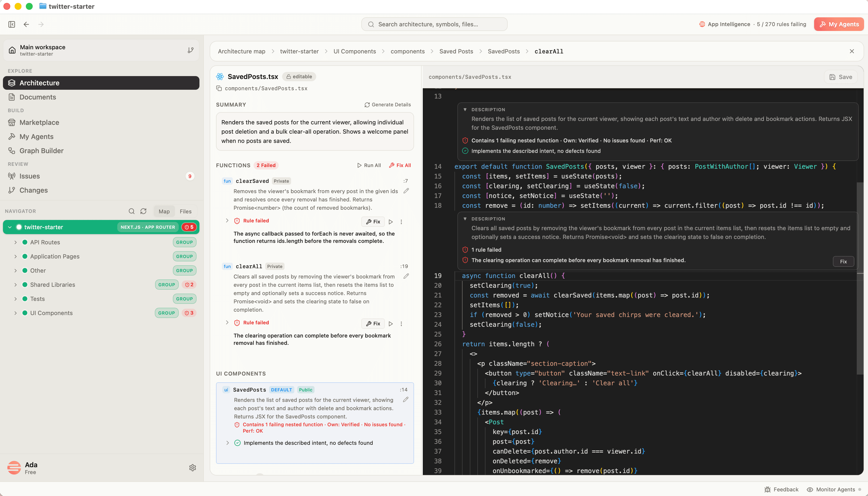Switch navigator to Files view
Image resolution: width=868 pixels, height=496 pixels.
pyautogui.click(x=185, y=211)
